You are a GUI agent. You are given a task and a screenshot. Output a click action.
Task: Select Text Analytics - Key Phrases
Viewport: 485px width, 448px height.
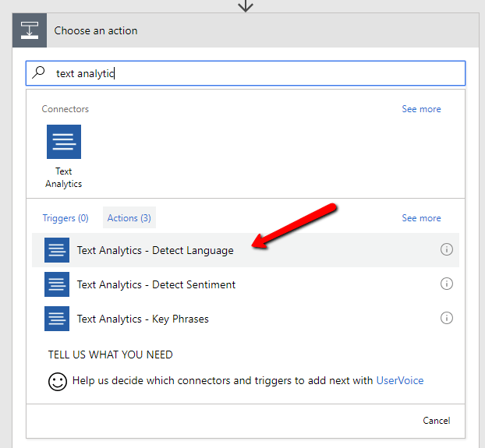tap(143, 319)
